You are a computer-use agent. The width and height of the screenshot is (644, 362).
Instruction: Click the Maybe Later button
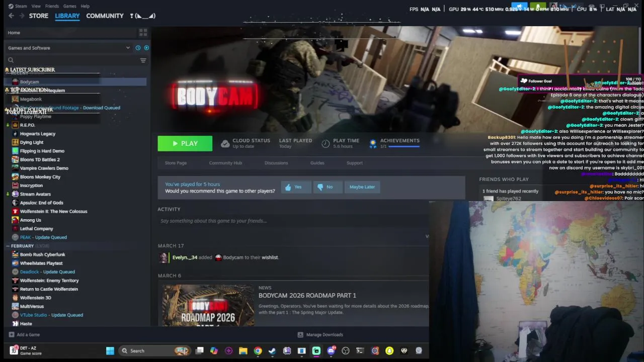[x=362, y=187]
